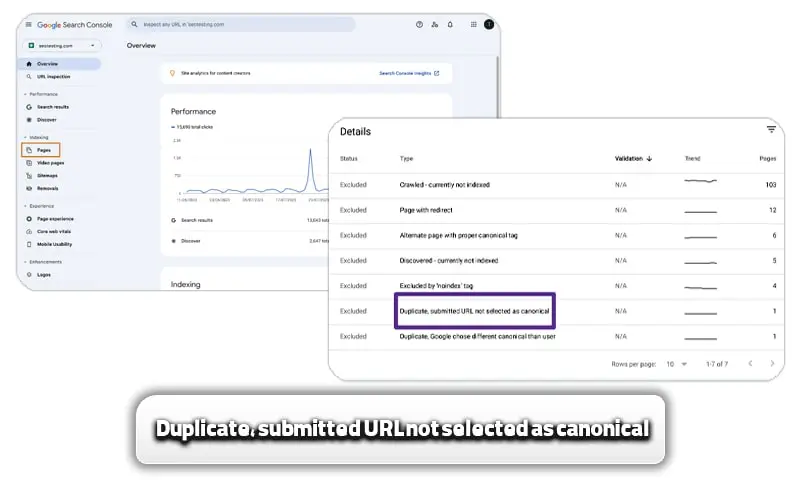Viewport: 800px width, 480px height.
Task: Open the account avatar menu
Action: (489, 24)
